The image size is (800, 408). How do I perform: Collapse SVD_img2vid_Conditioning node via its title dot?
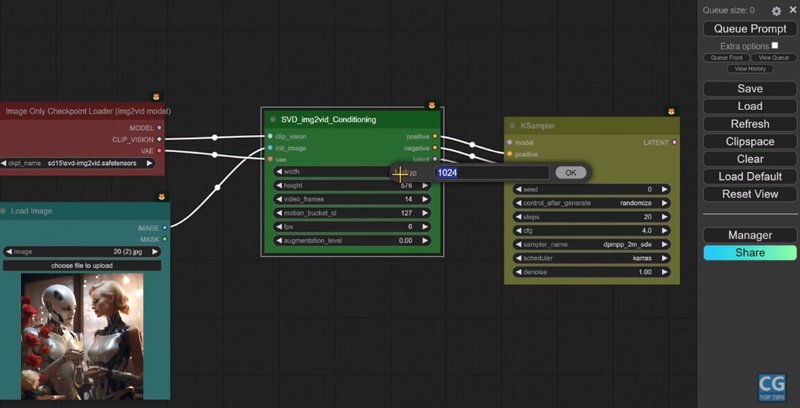tap(271, 119)
